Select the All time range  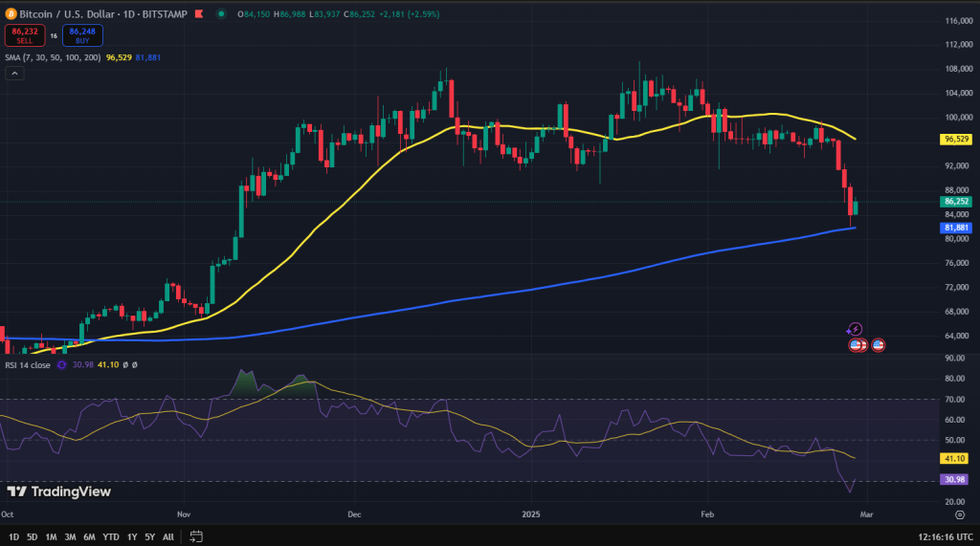[168, 536]
